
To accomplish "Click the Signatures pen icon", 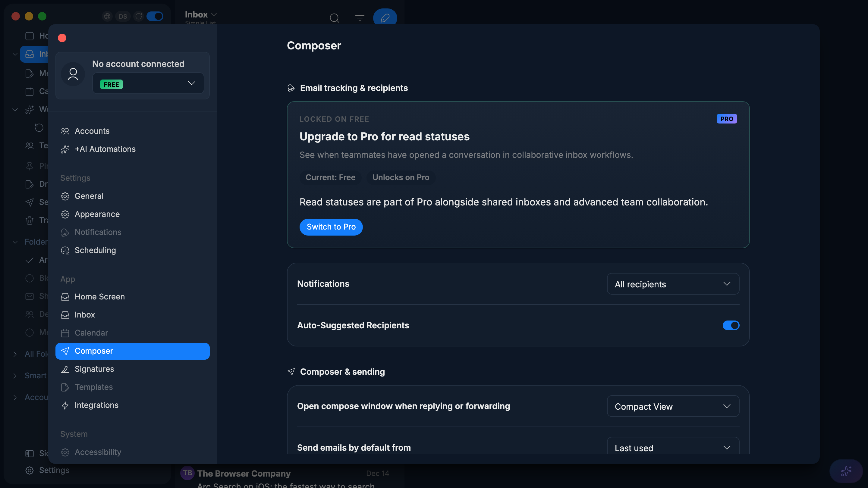I will click(65, 369).
